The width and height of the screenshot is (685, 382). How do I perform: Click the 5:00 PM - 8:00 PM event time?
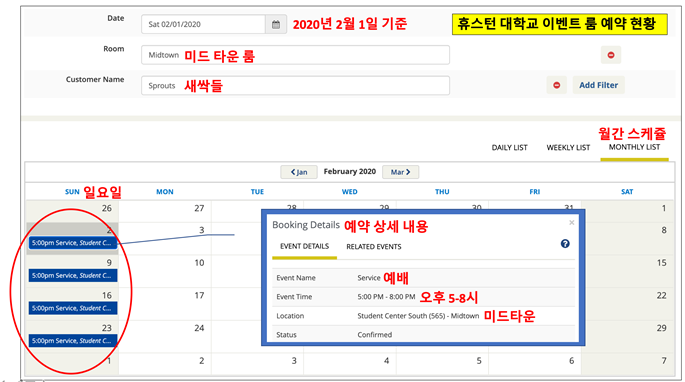click(x=386, y=297)
